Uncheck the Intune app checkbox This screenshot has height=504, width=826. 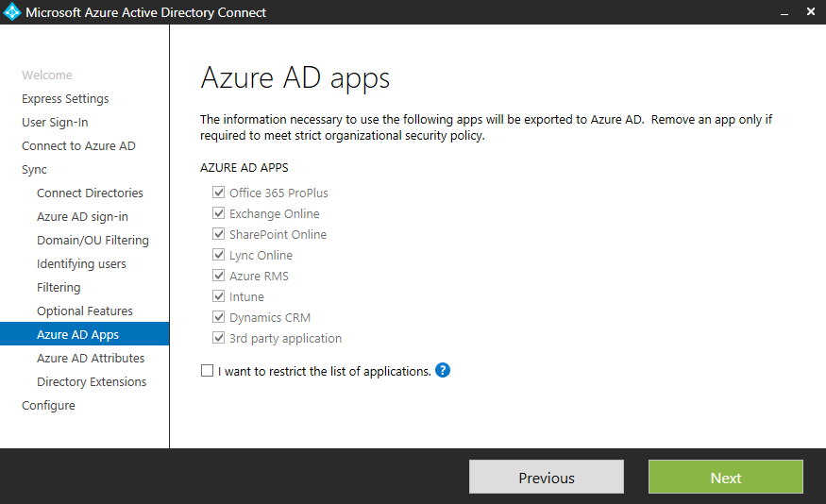(219, 297)
